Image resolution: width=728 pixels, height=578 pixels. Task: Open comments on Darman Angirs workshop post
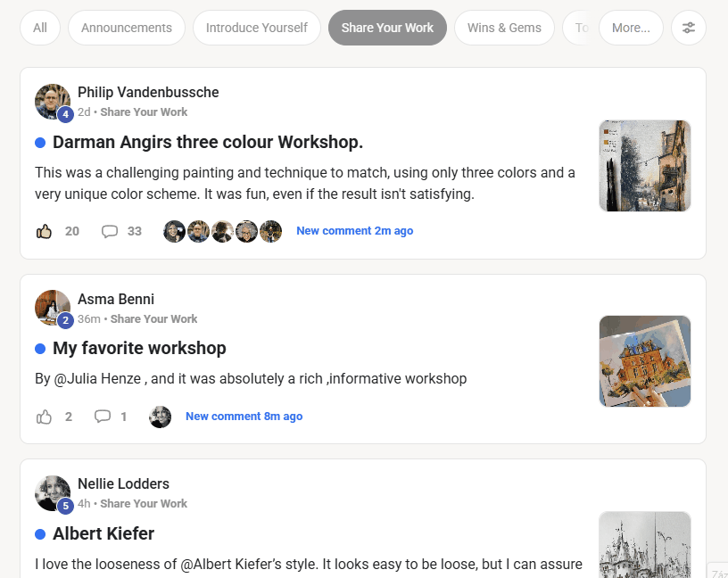click(110, 232)
